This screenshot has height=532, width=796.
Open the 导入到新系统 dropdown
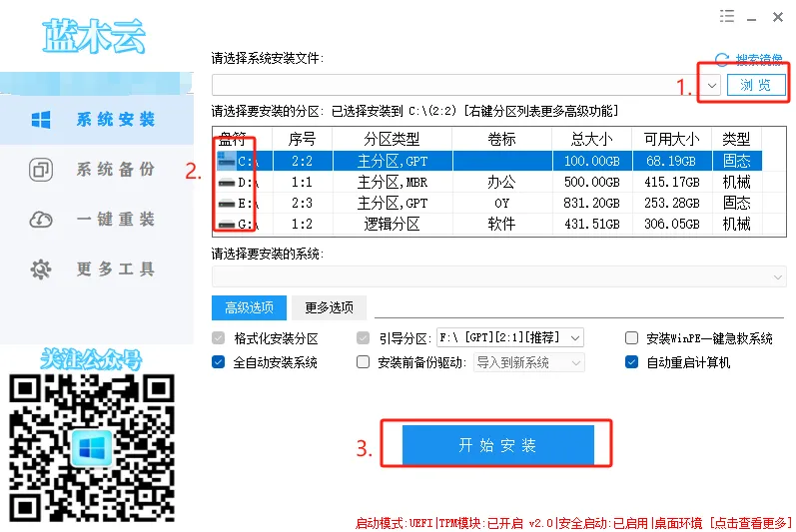click(528, 362)
